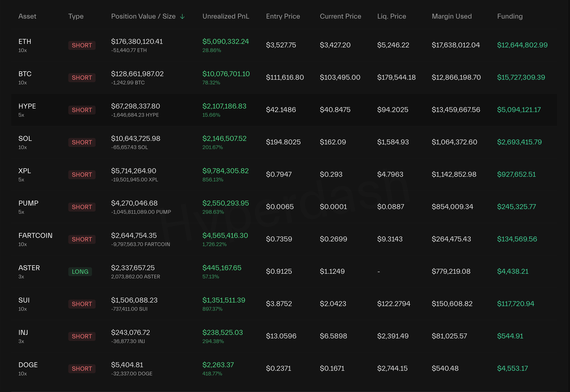
Task: Click the LONG badge on ASTER row
Action: [80, 272]
